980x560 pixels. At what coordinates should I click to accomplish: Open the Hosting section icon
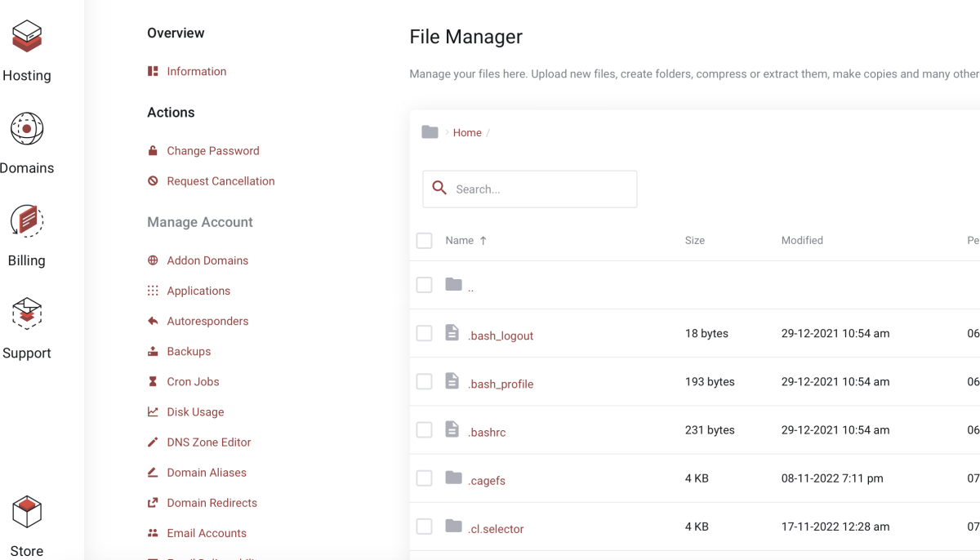coord(27,37)
